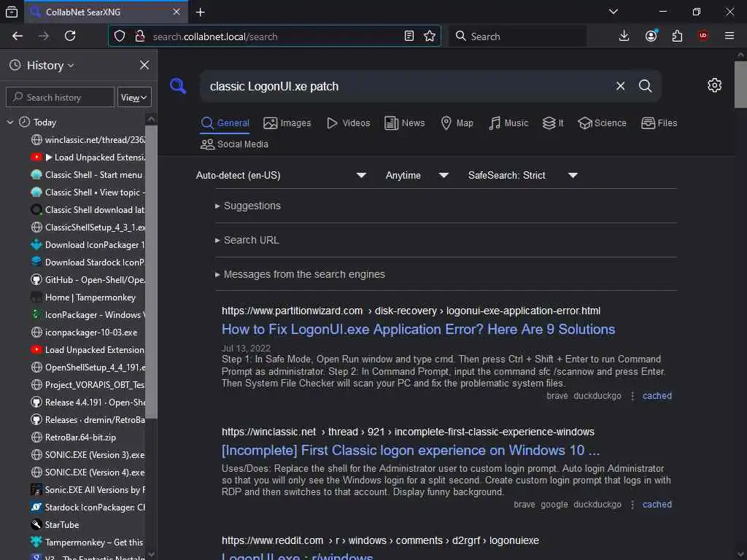Toggle reader view icon in address bar
Screen dimensions: 747x560
point(409,36)
